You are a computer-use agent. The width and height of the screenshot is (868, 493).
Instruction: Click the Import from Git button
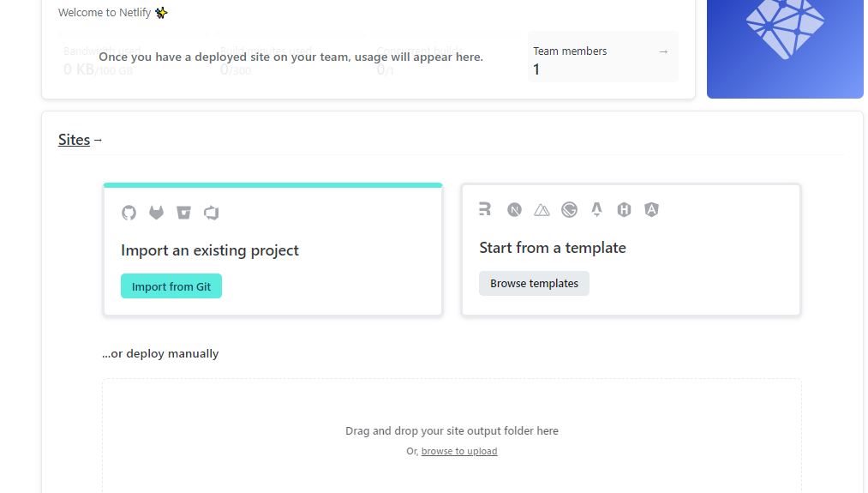tap(171, 286)
